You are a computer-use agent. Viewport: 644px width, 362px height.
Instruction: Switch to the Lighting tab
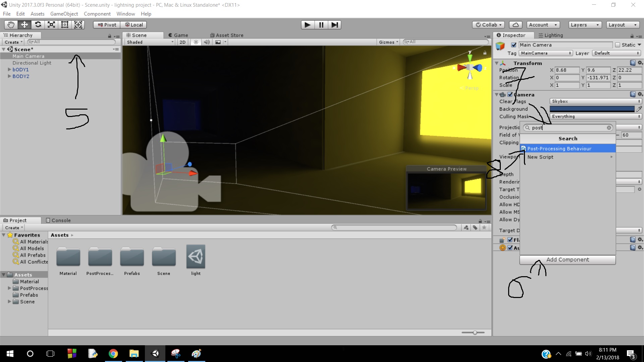point(550,35)
